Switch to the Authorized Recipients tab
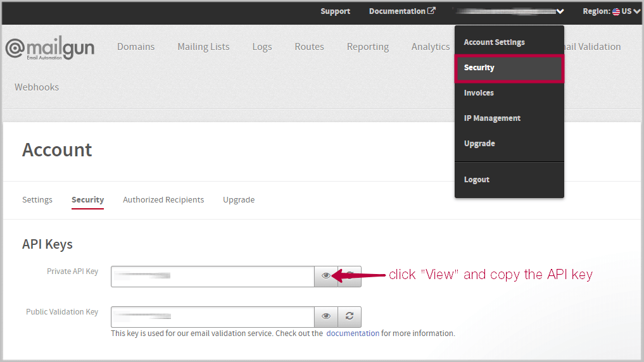The width and height of the screenshot is (644, 362). coord(163,200)
